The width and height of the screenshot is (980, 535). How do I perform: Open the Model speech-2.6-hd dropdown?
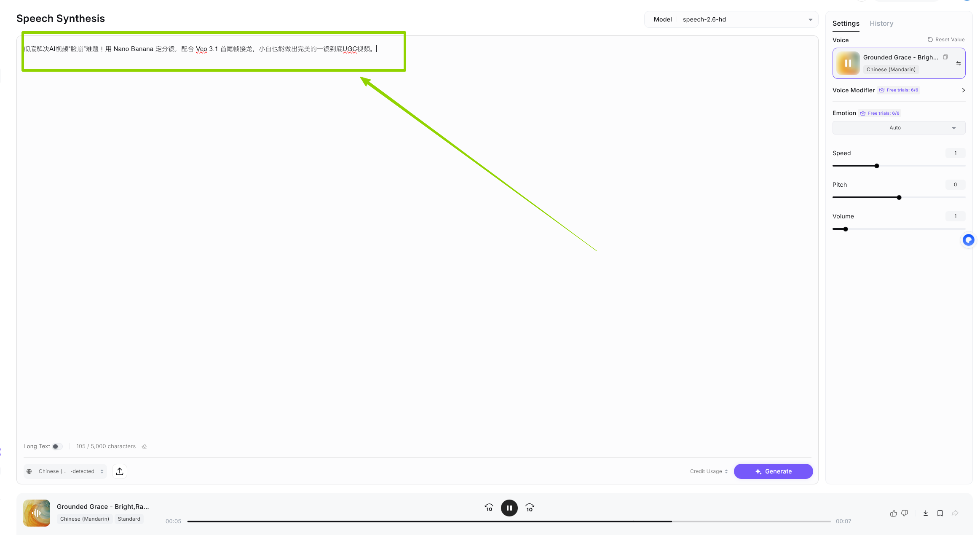731,19
